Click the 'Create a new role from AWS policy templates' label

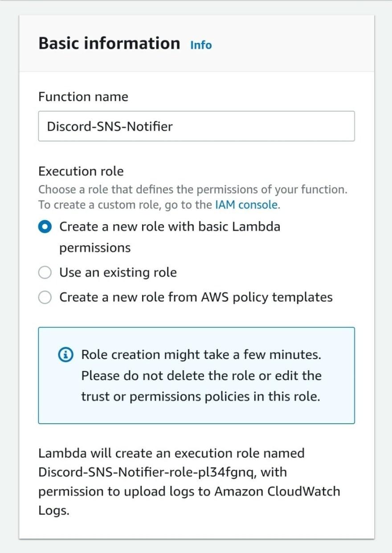click(196, 297)
